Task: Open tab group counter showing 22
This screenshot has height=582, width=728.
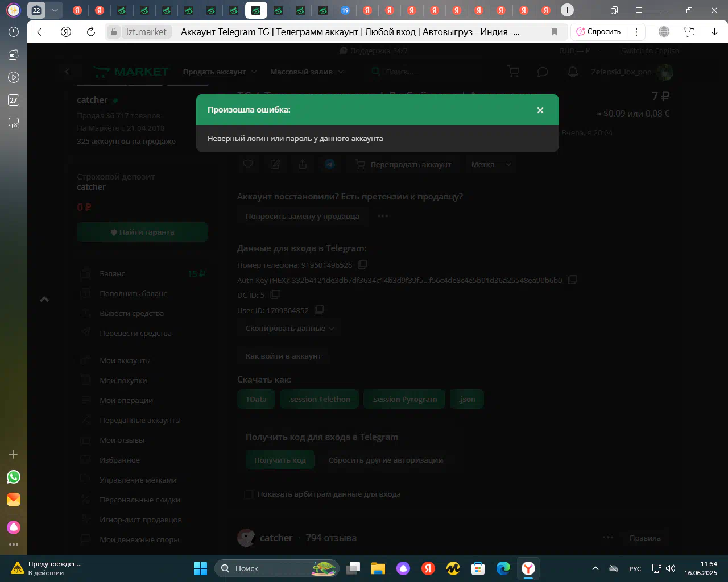Action: [x=36, y=10]
